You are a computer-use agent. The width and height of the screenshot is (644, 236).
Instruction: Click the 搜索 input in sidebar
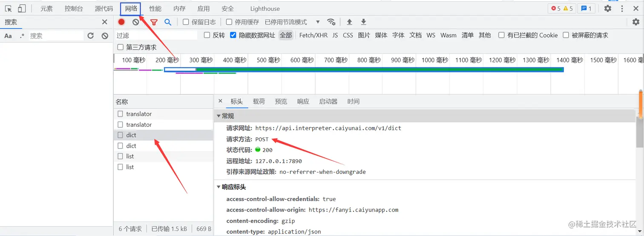(x=56, y=36)
